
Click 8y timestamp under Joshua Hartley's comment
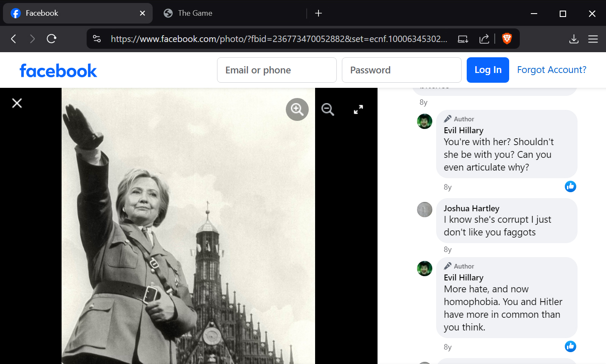(x=448, y=249)
